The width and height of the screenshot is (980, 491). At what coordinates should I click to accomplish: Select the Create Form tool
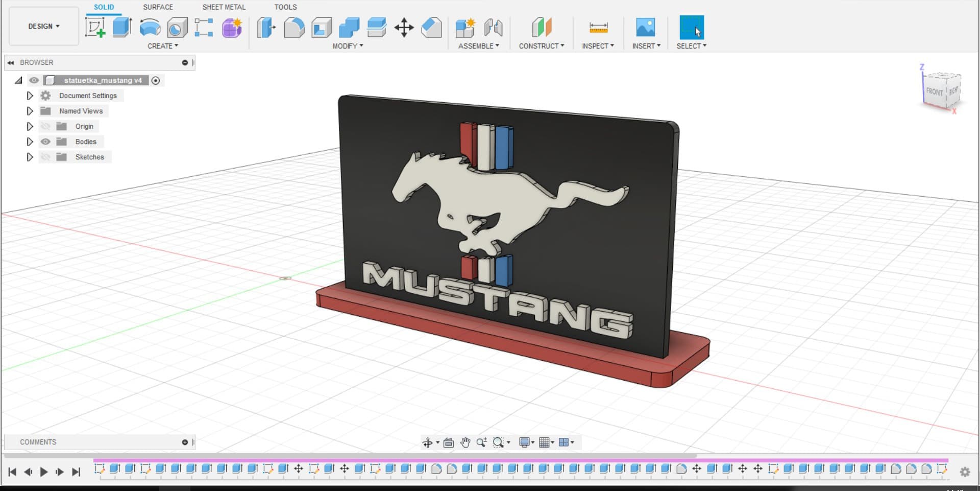tap(232, 28)
